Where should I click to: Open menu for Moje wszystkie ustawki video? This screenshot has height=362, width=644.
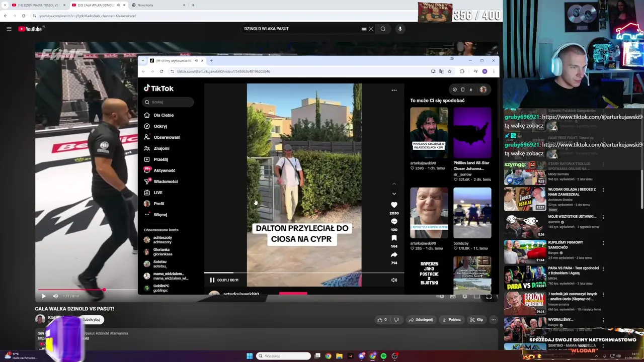pyautogui.click(x=603, y=217)
